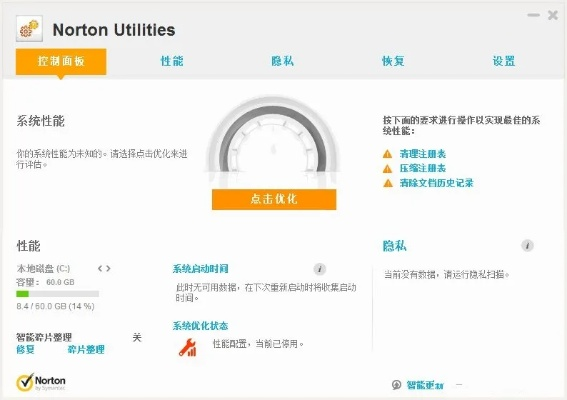Open the 清除文档历史记录 link
567x400 pixels.
[436, 183]
